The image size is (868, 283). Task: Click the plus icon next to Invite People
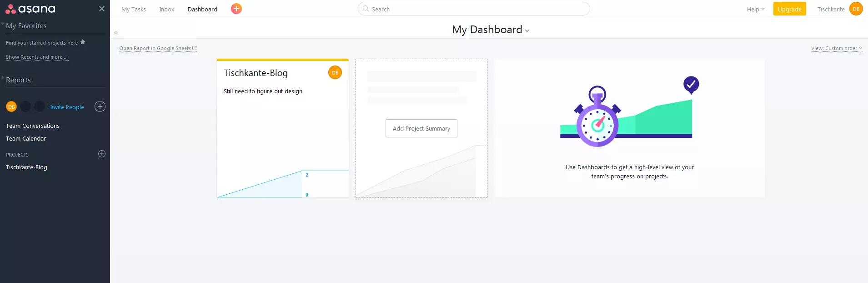tap(100, 106)
